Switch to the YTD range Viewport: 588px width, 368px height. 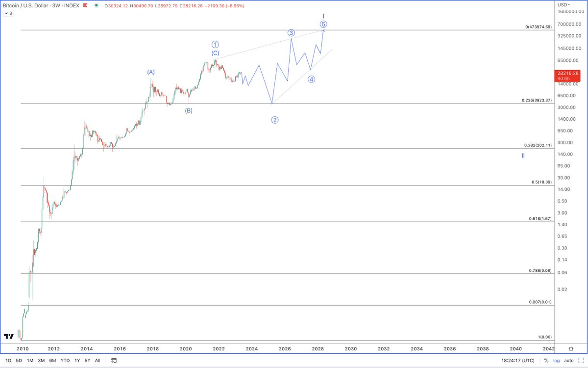point(64,360)
